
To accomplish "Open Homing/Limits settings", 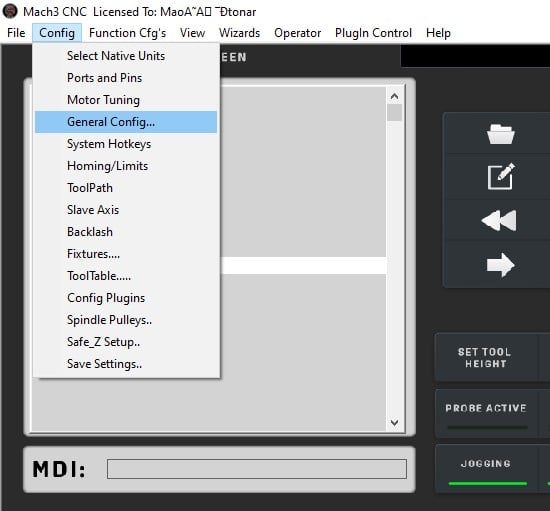I will pyautogui.click(x=126, y=166).
